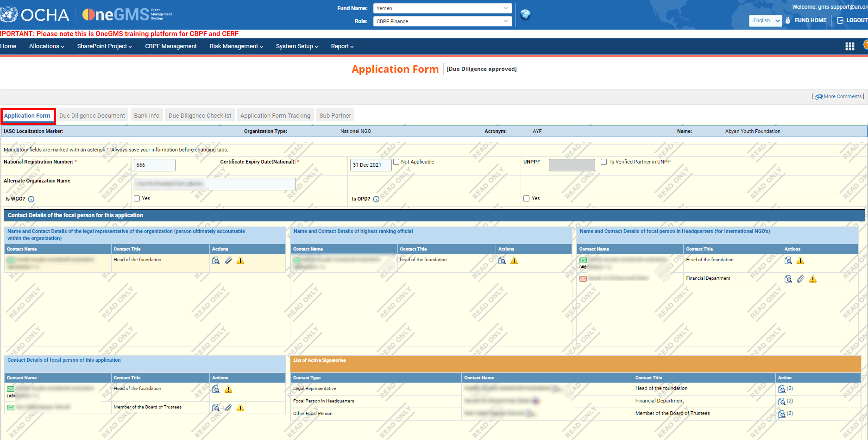Image resolution: width=868 pixels, height=440 pixels.
Task: Click 'Abyan Youth Foundation' name text
Action: click(x=753, y=132)
